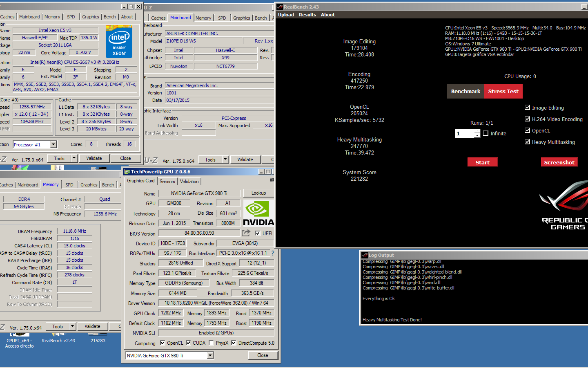Toggle the CUDA checkbox in GPU-Z
Screen dimensions: 588x368
pos(188,343)
